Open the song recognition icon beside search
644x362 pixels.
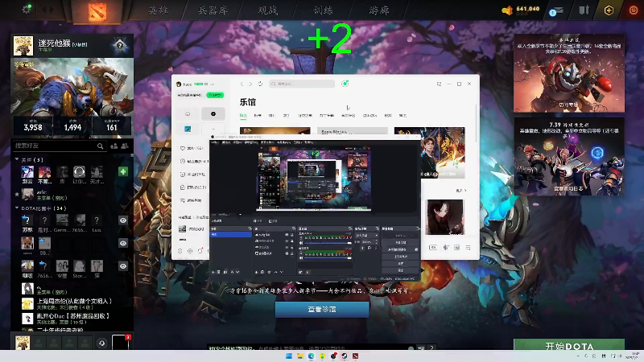345,84
